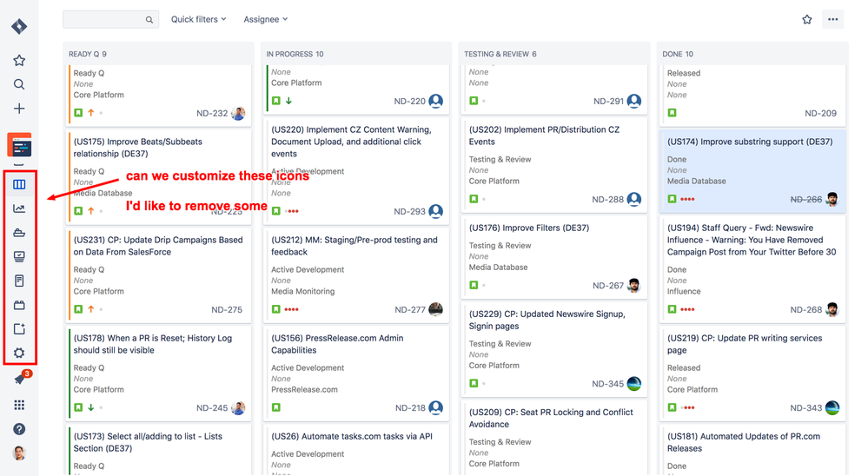Click story type icon on ND-232 card
The image size is (868, 476).
(x=78, y=113)
